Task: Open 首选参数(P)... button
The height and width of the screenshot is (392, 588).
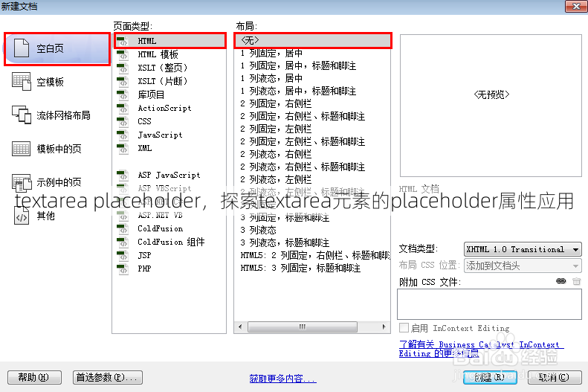Action: point(108,377)
